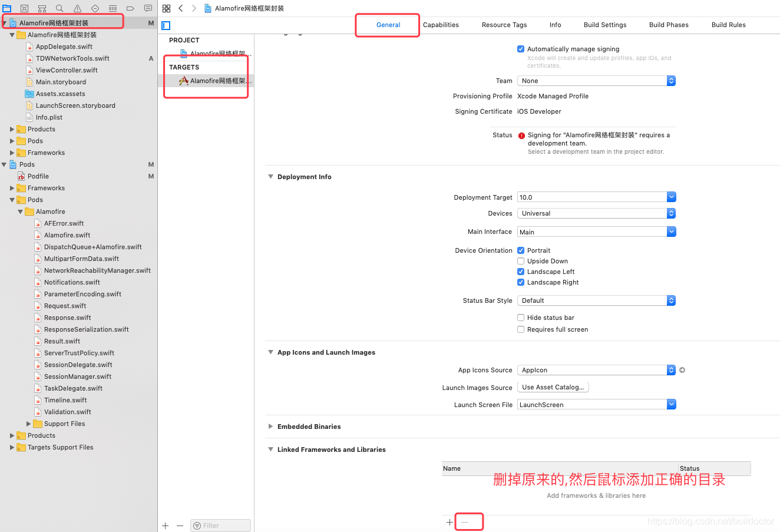Open Assets.xcassets catalog
The image size is (780, 532).
tap(60, 94)
